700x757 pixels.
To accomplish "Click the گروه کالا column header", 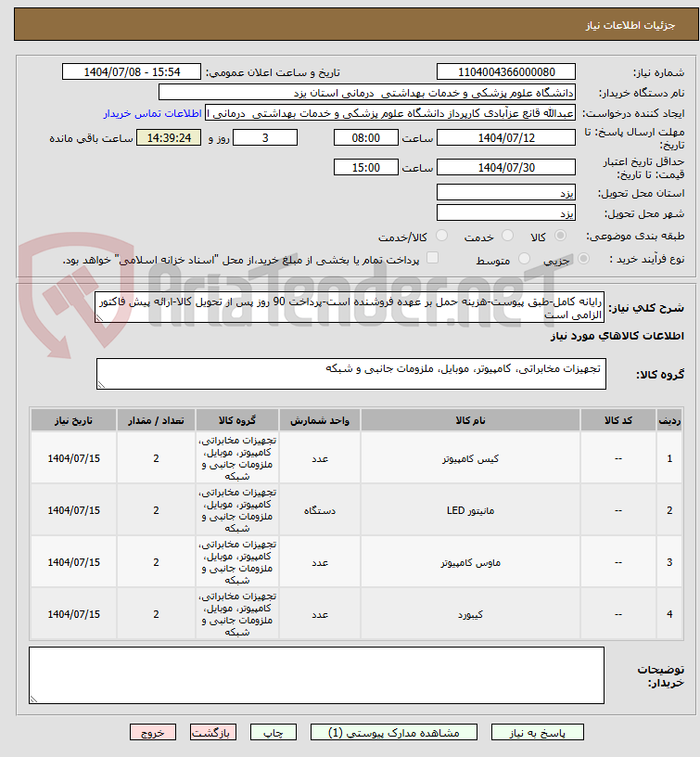I will [237, 420].
